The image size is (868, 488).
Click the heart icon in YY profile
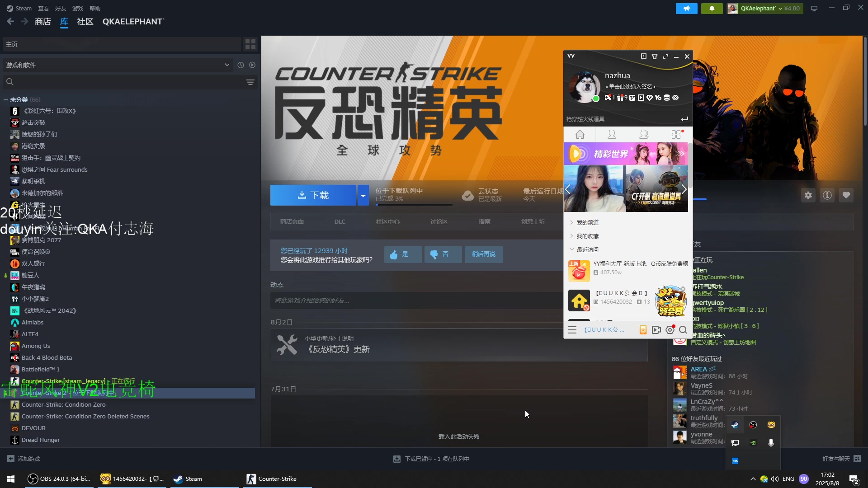point(650,98)
